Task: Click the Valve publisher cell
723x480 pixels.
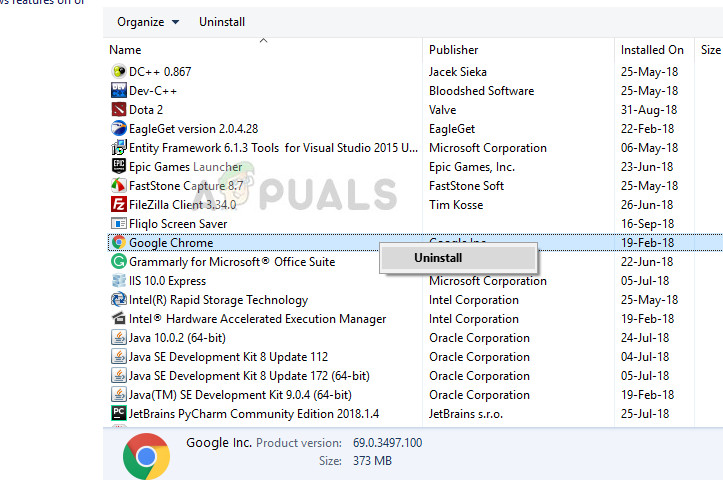Action: click(442, 110)
